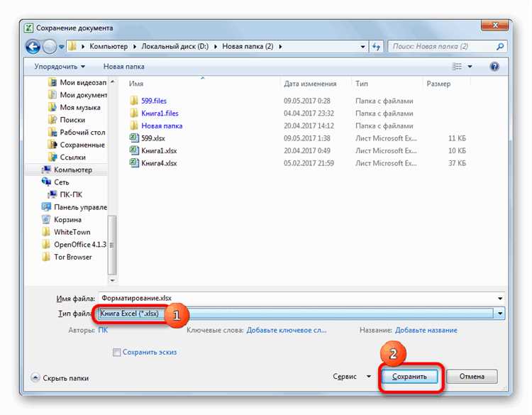Open Ссылки in the navigation pane
Image resolution: width=532 pixels, height=415 pixels.
click(67, 157)
